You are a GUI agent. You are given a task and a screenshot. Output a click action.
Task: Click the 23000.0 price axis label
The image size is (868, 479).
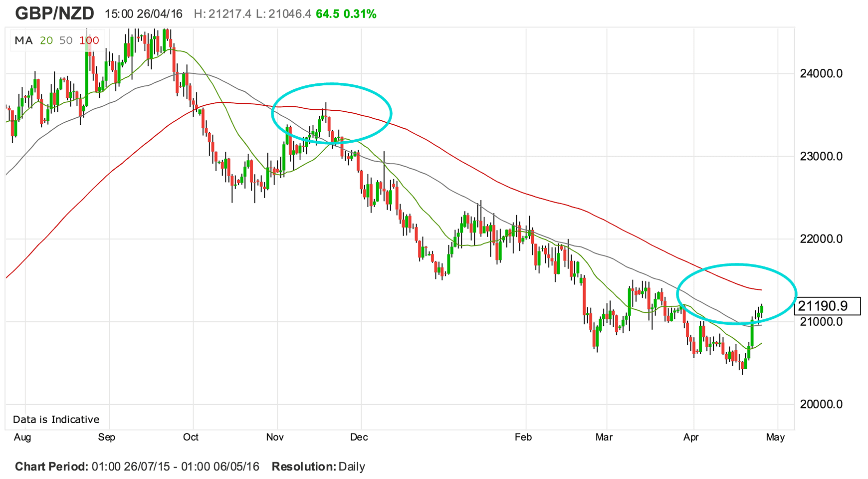(x=821, y=157)
